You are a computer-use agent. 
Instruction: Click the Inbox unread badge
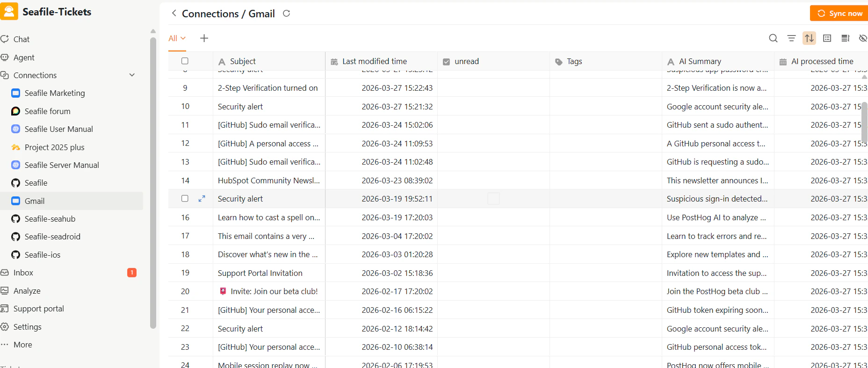[x=132, y=273]
